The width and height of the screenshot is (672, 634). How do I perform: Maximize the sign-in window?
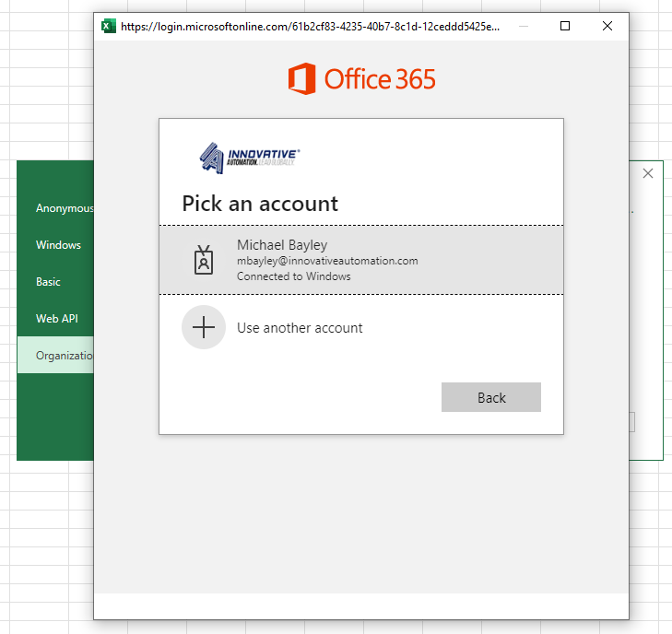565,26
